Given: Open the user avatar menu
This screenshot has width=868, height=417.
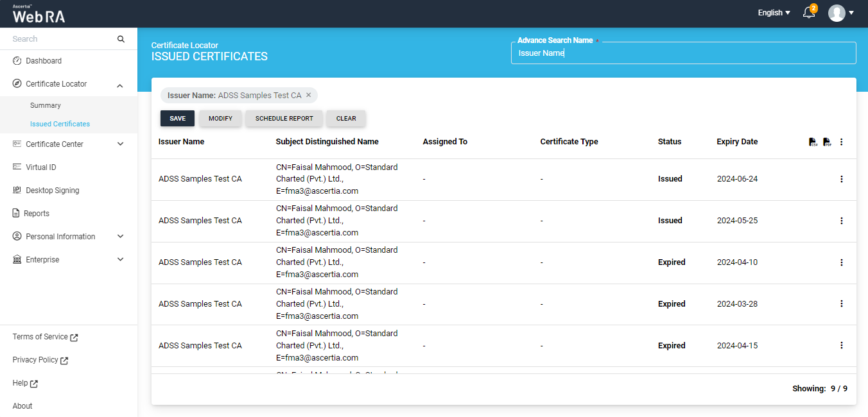Looking at the screenshot, I should (837, 13).
